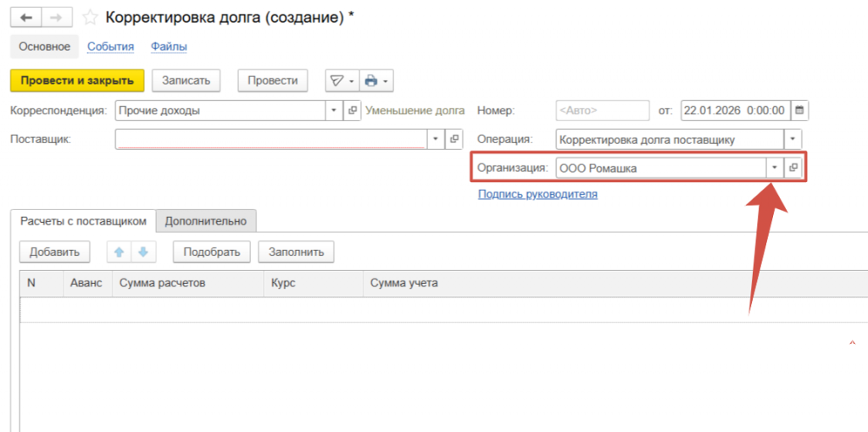Click open icon beside Корреспонденция field

352,110
